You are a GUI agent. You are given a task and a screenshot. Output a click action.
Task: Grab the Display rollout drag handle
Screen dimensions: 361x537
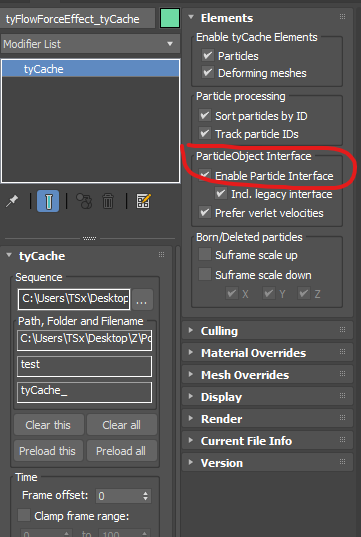point(342,396)
